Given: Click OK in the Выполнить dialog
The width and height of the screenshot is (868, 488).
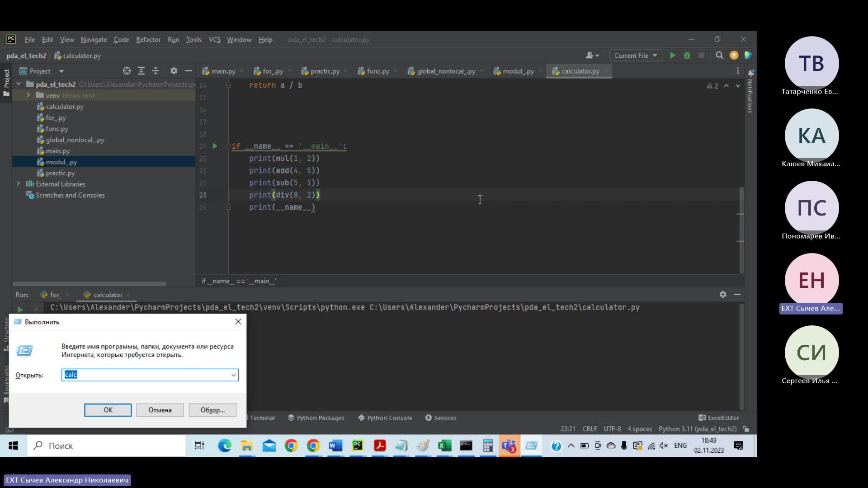Looking at the screenshot, I should coord(108,410).
